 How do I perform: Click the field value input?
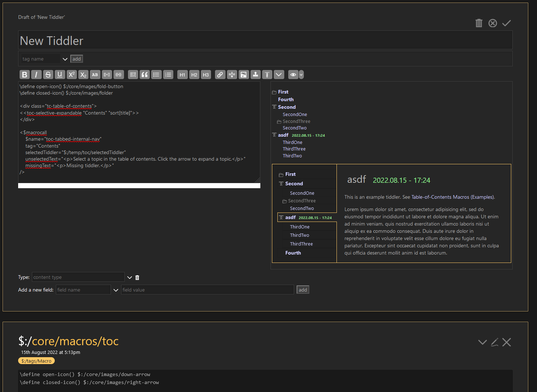(207, 290)
